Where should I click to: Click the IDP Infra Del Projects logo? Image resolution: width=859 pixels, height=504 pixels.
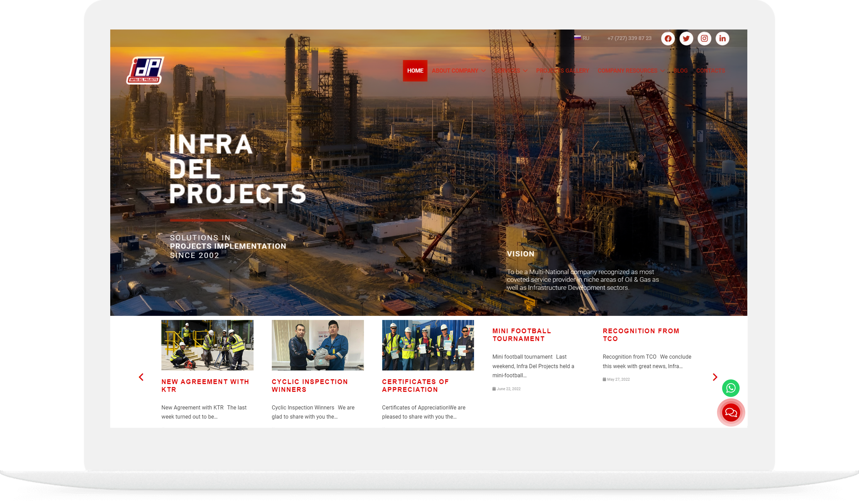[145, 70]
